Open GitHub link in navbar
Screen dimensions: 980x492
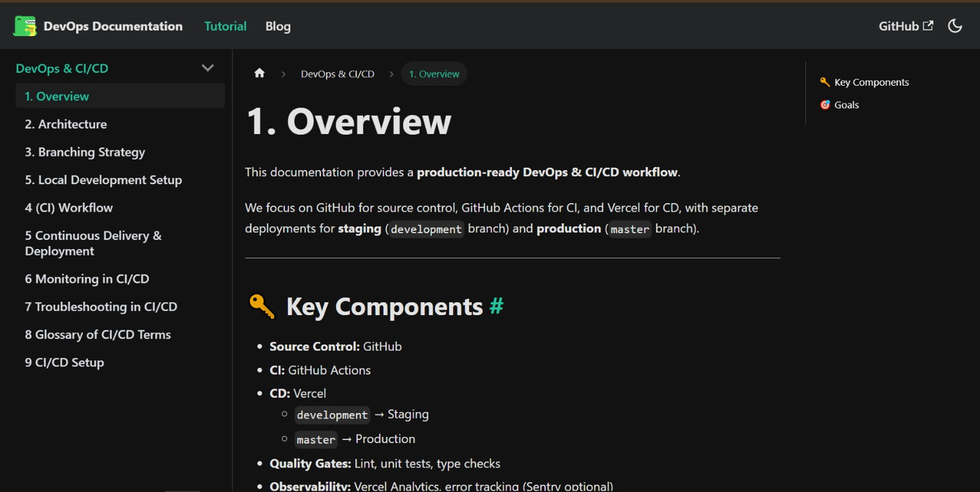(x=906, y=26)
